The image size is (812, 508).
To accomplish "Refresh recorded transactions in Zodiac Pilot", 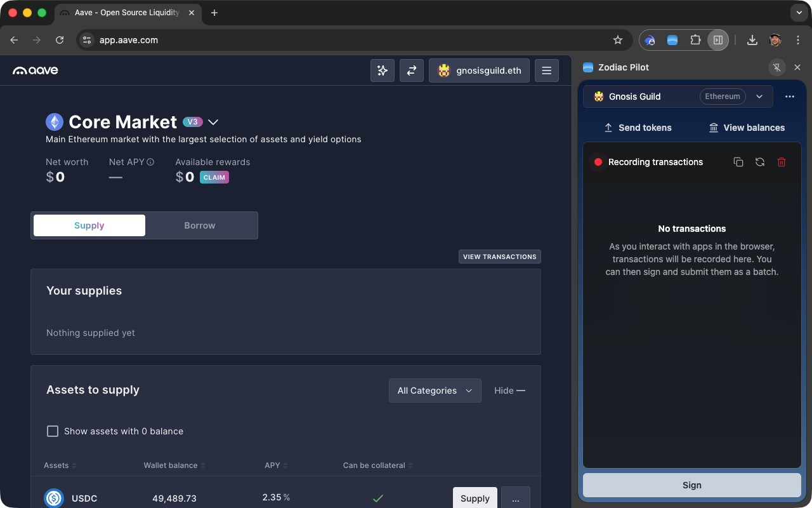I will [760, 162].
